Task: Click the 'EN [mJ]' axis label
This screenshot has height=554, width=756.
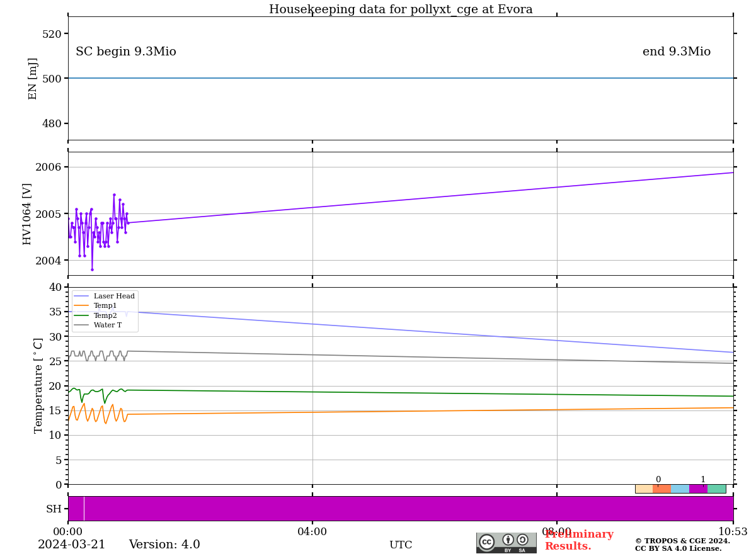Action: click(33, 78)
